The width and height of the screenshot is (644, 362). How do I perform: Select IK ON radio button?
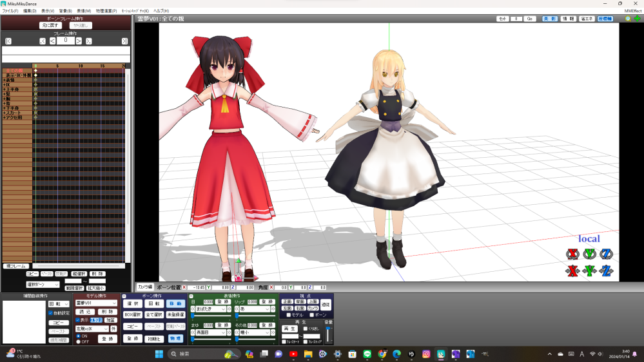click(x=78, y=336)
